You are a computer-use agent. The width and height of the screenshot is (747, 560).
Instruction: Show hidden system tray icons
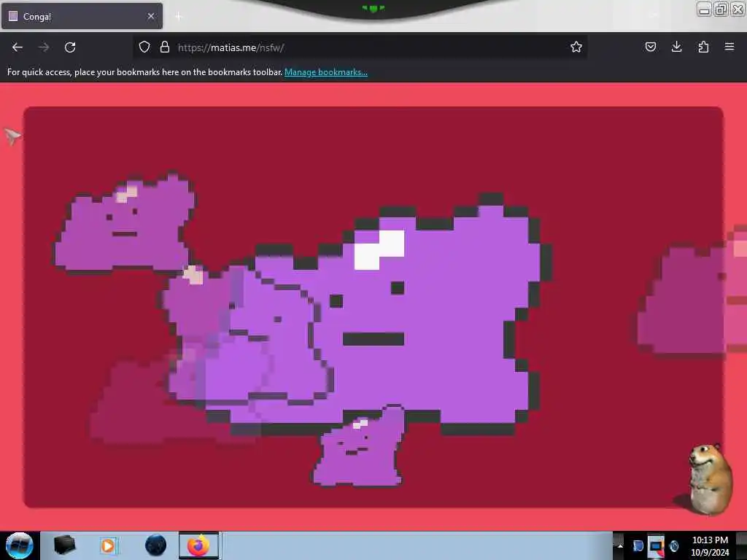pos(620,545)
